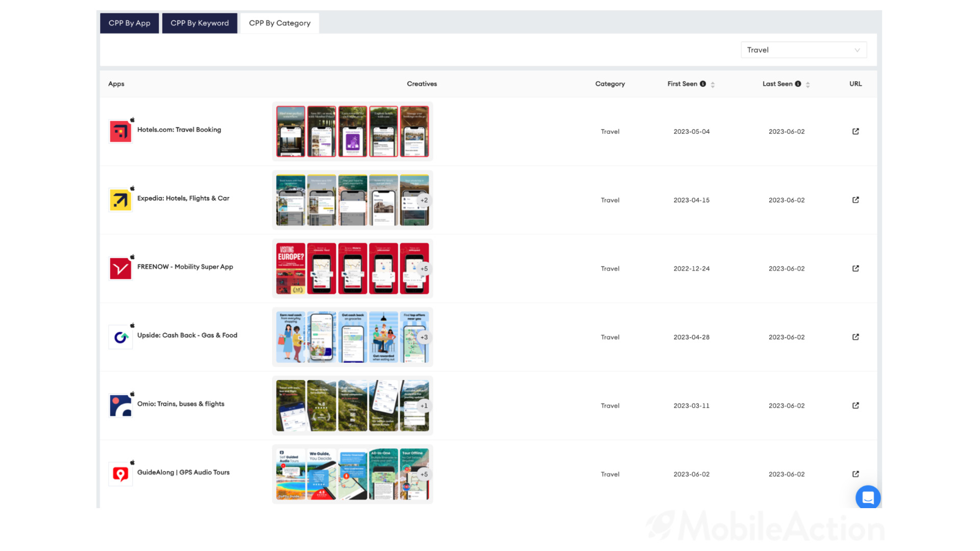Expand Upside's +3 more creatives badge

[x=424, y=337]
